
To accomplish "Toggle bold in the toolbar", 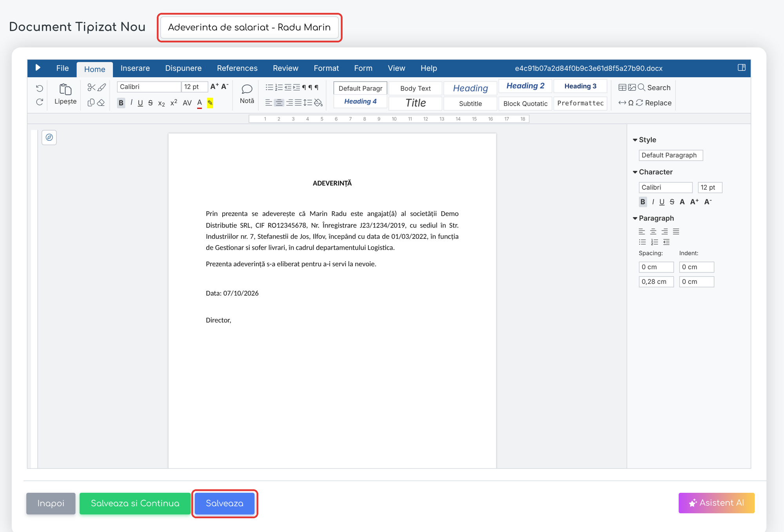I will coord(121,103).
